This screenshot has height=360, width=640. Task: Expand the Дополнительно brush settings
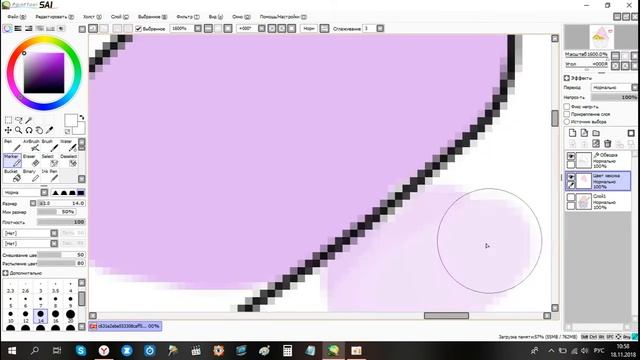click(x=5, y=273)
